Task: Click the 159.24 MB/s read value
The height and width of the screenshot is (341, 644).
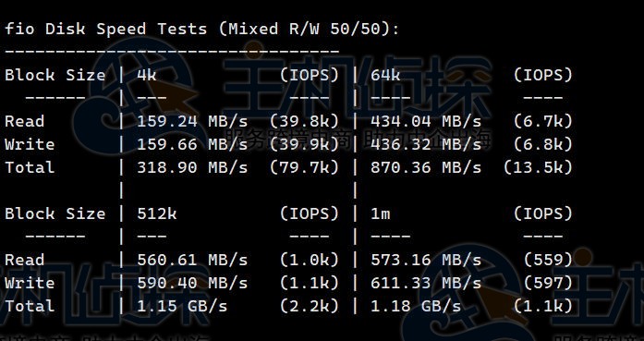Action: pyautogui.click(x=192, y=122)
